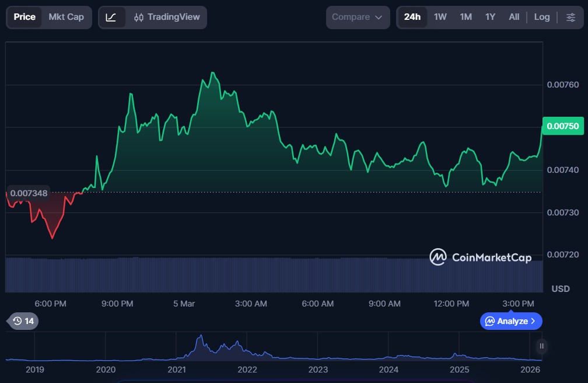Click the 0.007348 opening price label
The image size is (588, 383).
(x=29, y=193)
